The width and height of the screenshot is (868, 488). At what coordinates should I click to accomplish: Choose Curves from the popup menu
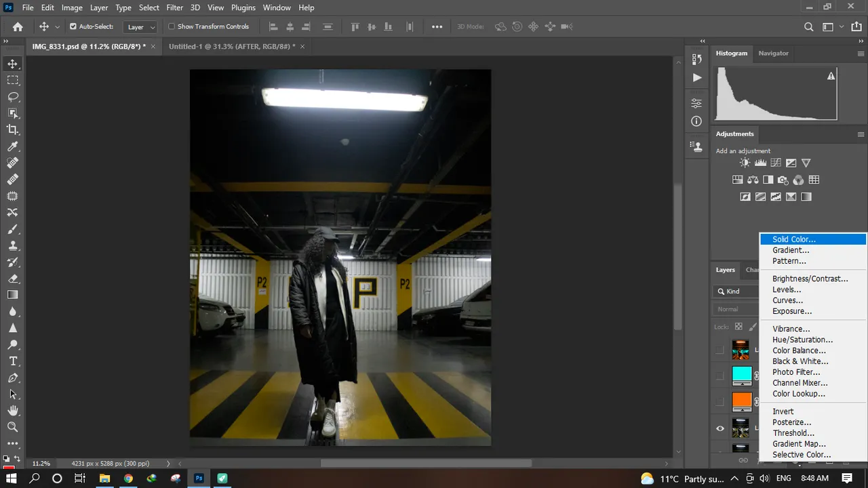click(x=813, y=300)
